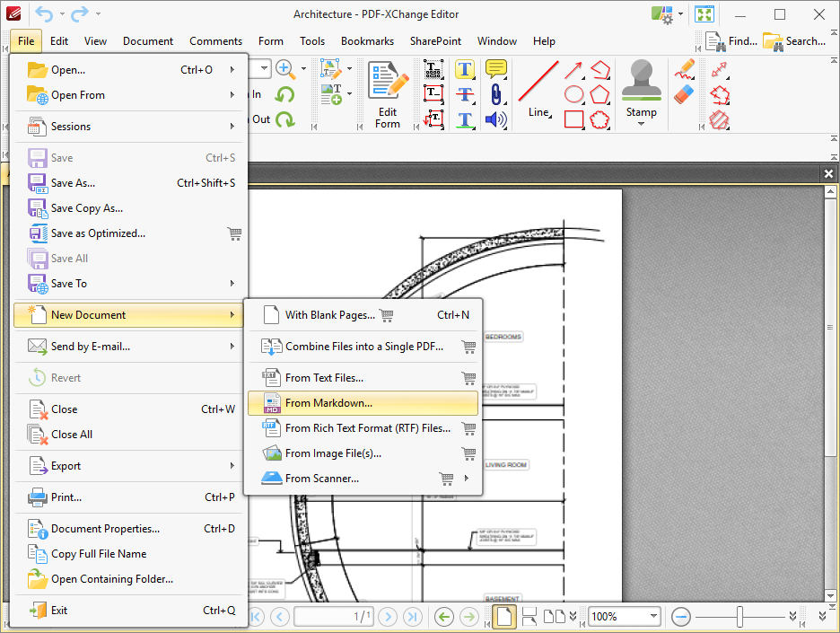Select the Oval shape tool
Image resolution: width=840 pixels, height=633 pixels.
573,94
